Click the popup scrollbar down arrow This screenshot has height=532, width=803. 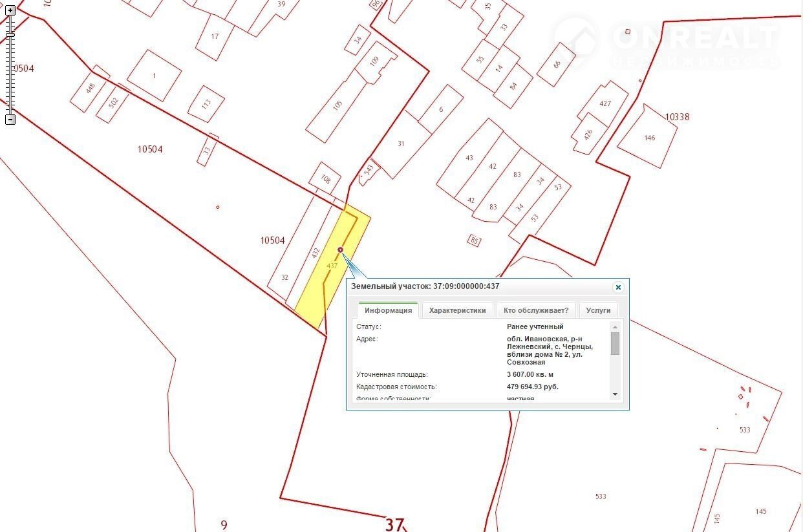pos(615,394)
